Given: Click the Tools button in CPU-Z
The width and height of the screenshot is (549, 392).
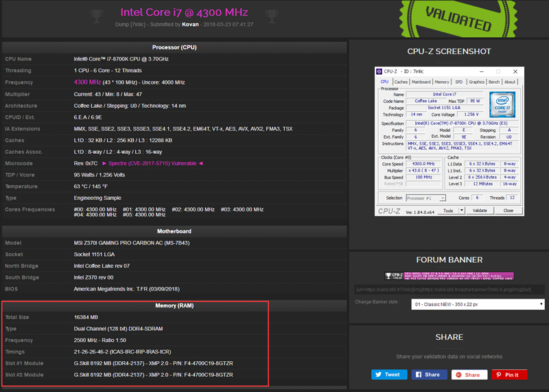Looking at the screenshot, I should 448,211.
